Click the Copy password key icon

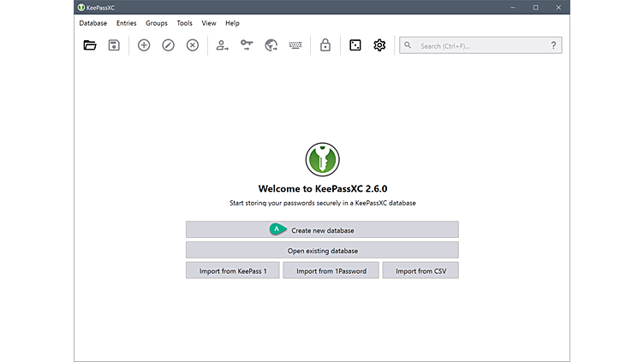click(247, 45)
